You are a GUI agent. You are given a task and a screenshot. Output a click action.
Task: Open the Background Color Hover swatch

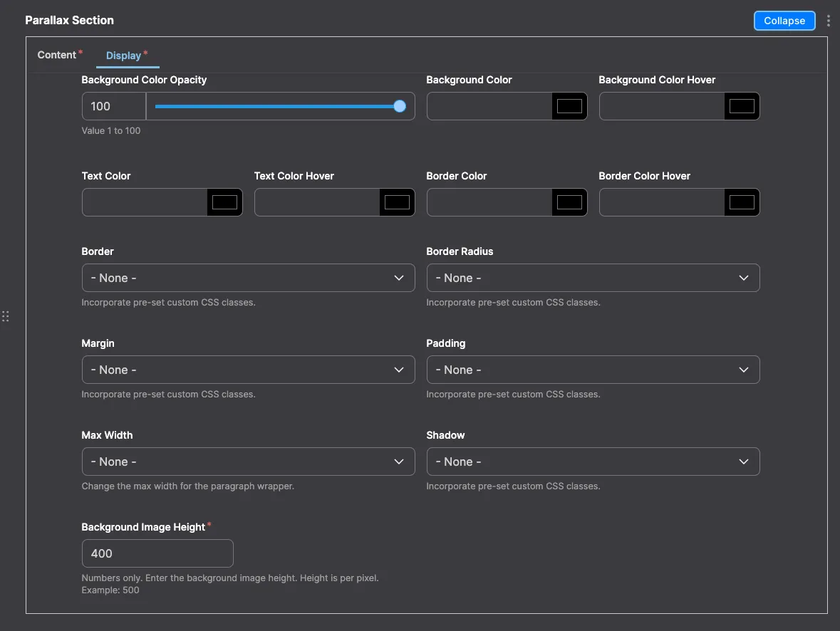click(x=742, y=106)
